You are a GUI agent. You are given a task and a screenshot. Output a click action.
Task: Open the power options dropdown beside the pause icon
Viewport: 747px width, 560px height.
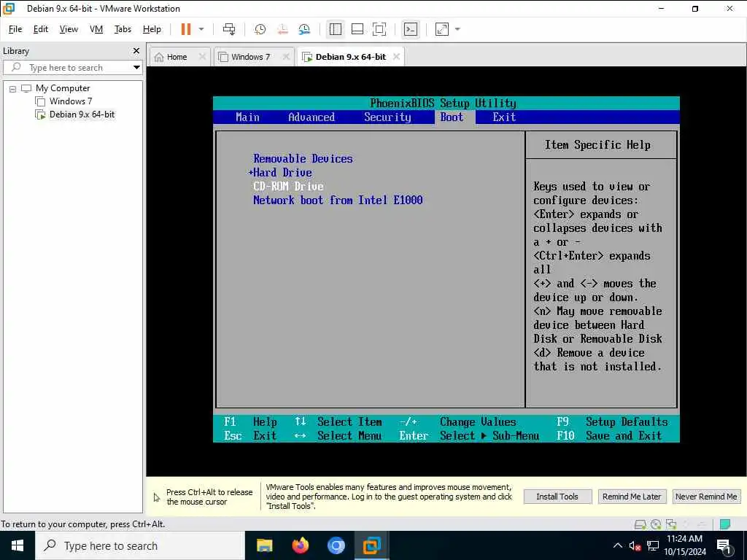[x=201, y=29]
